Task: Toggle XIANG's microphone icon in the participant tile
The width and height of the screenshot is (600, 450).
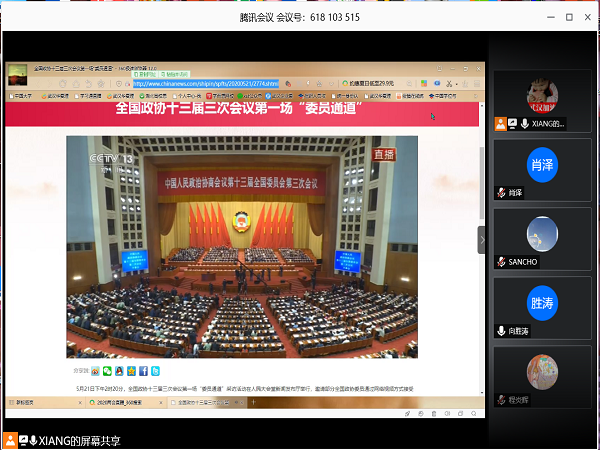Action: [x=525, y=124]
